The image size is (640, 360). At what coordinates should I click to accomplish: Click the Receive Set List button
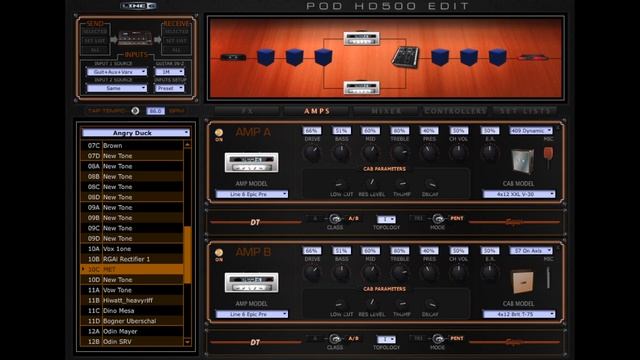pos(176,41)
